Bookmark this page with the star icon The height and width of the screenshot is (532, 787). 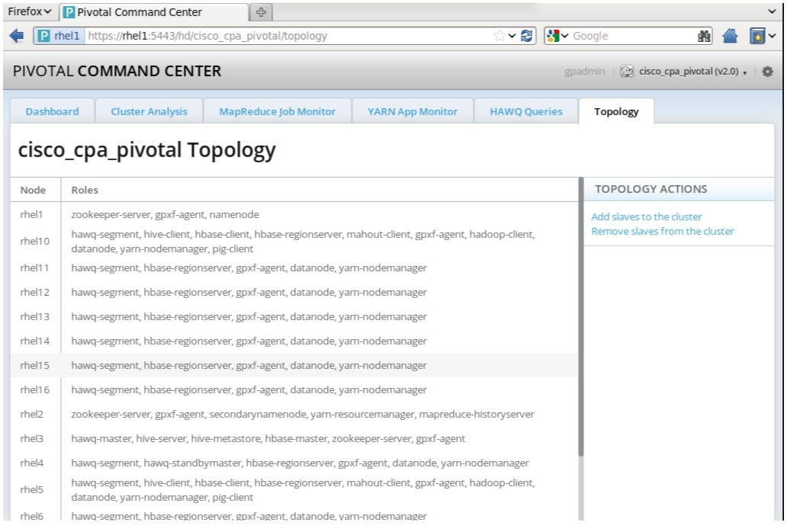[x=500, y=36]
